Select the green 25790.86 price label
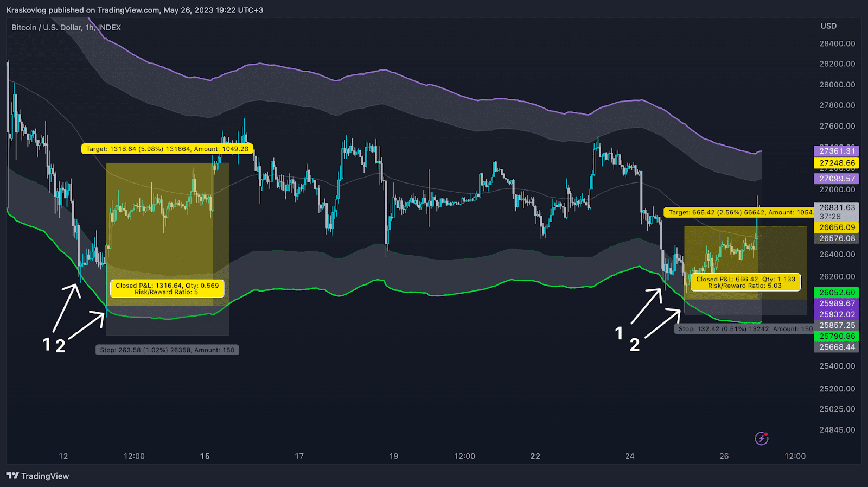The width and height of the screenshot is (868, 487). (837, 336)
